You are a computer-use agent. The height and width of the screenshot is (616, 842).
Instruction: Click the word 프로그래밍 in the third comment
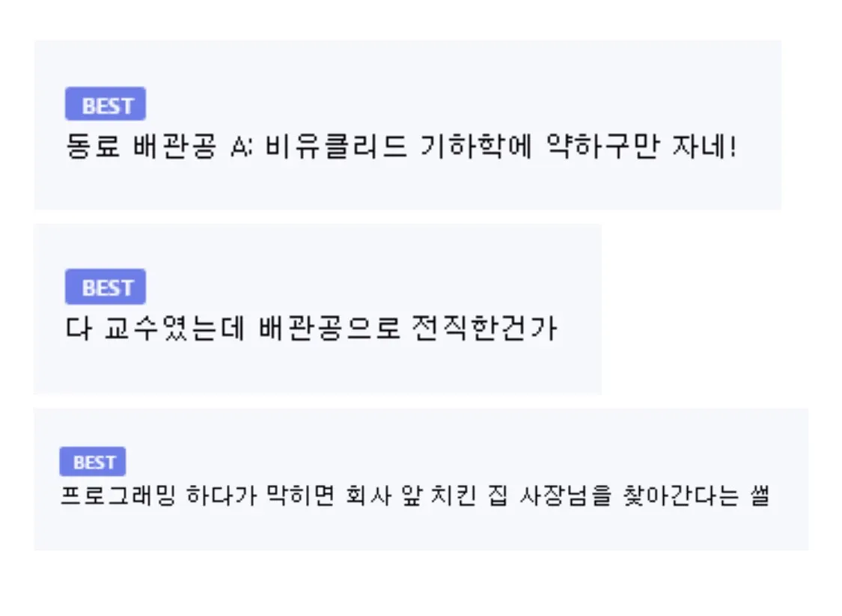pyautogui.click(x=118, y=495)
